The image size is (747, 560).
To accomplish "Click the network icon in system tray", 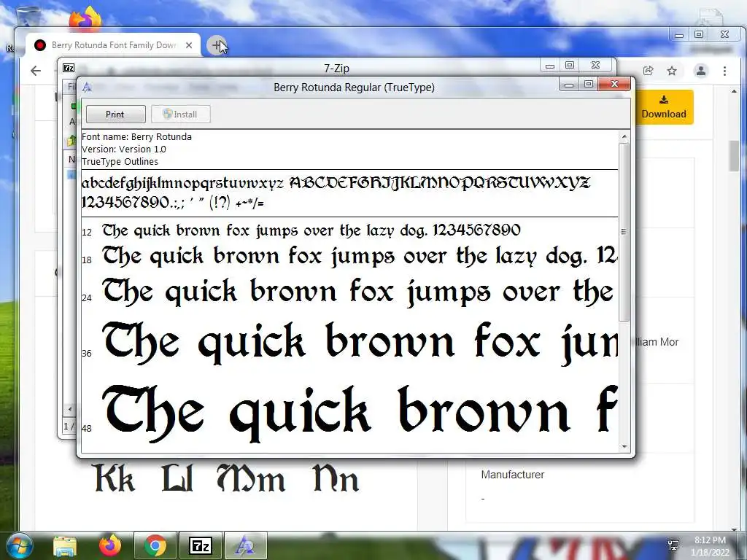I will [x=673, y=545].
